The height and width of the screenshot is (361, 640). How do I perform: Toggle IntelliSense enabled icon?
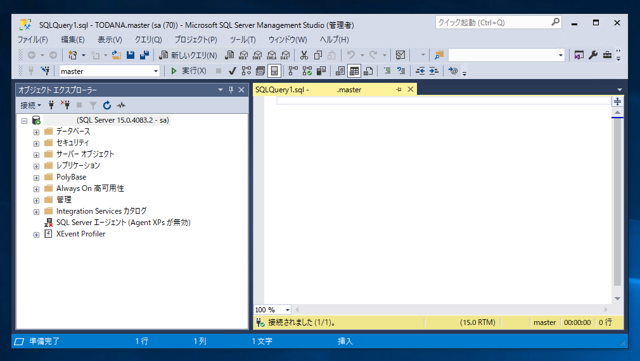coord(274,71)
